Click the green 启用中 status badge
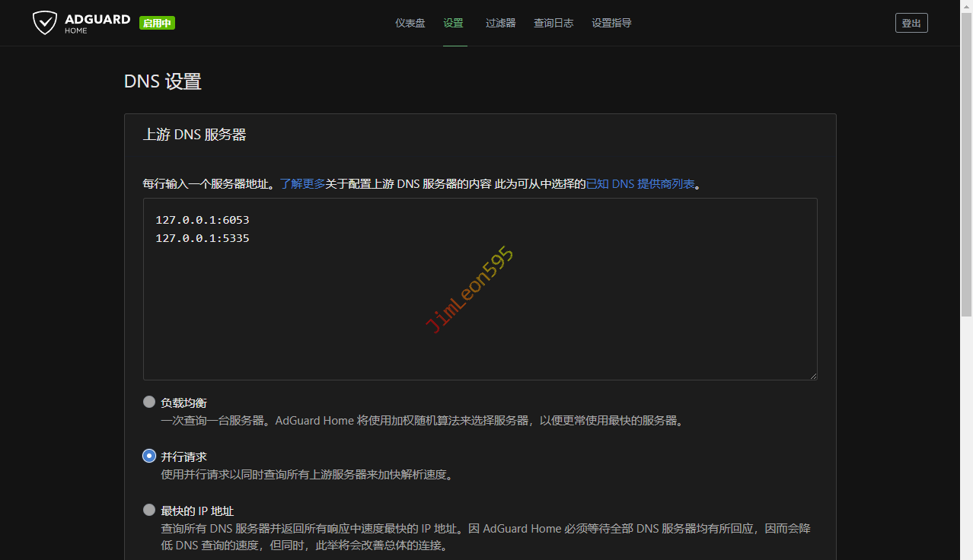The height and width of the screenshot is (560, 973). pyautogui.click(x=157, y=24)
